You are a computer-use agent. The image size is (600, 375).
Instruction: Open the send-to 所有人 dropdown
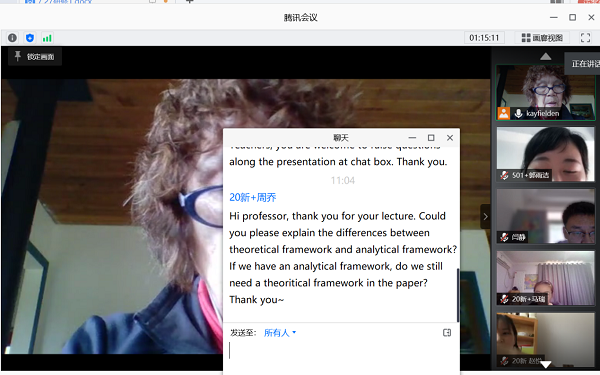coord(280,333)
